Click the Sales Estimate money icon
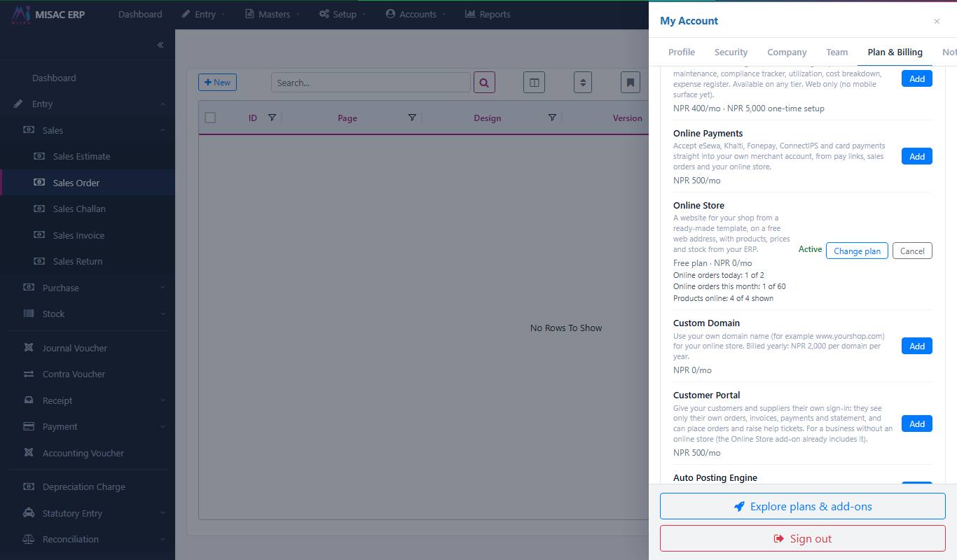Viewport: 957px width, 560px height. pyautogui.click(x=39, y=156)
